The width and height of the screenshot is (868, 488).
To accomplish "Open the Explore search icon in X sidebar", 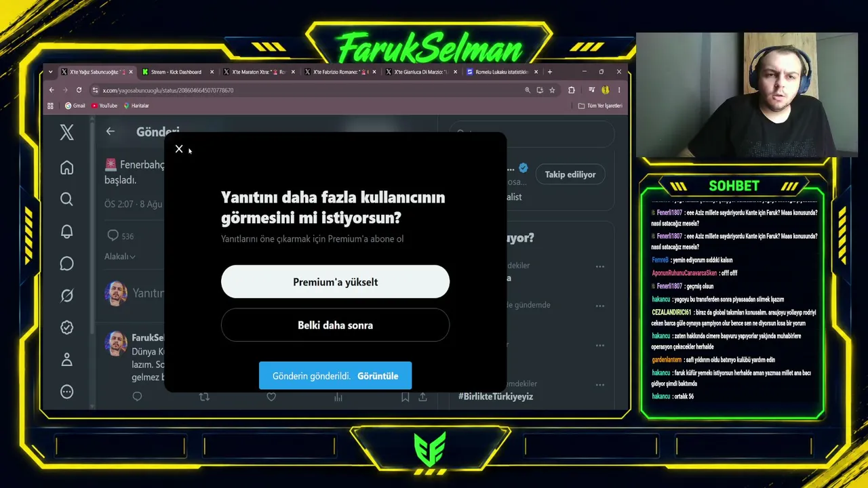I will pos(66,199).
